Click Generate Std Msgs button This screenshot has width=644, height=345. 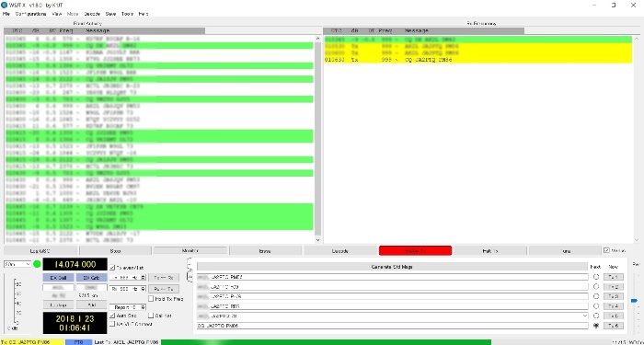392,267
